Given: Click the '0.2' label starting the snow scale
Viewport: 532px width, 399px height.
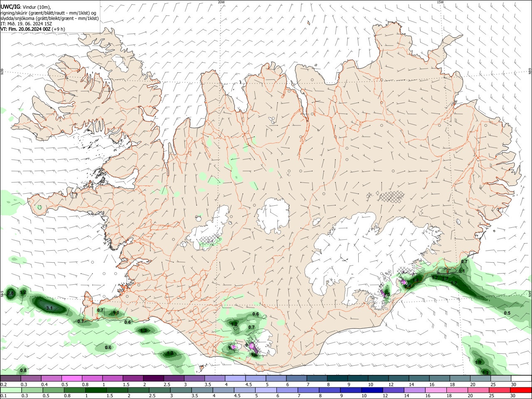Looking at the screenshot, I should [3, 384].
